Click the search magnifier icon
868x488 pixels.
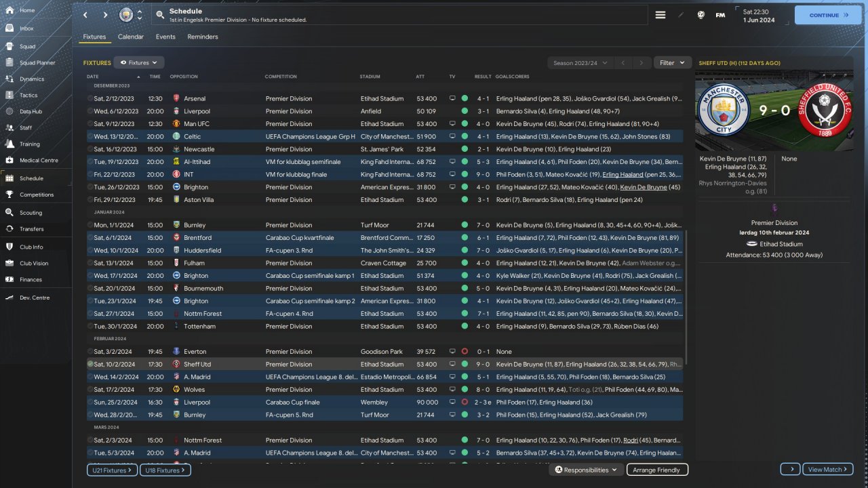160,15
